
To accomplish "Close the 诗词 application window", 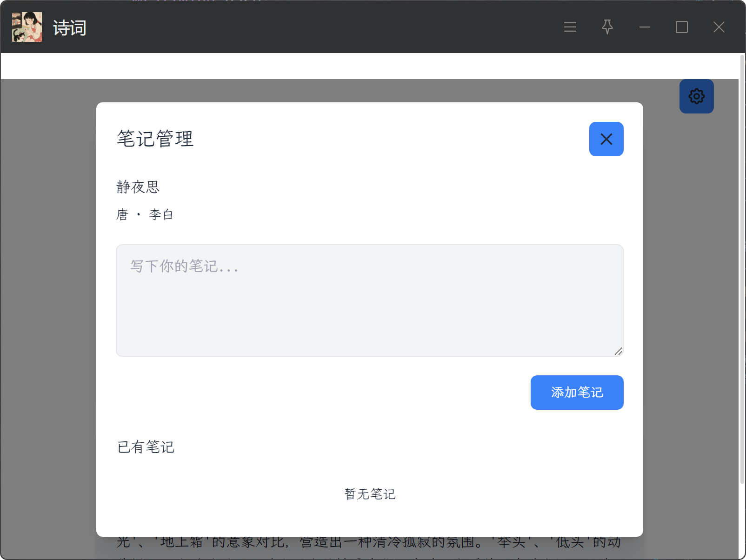I will [719, 27].
